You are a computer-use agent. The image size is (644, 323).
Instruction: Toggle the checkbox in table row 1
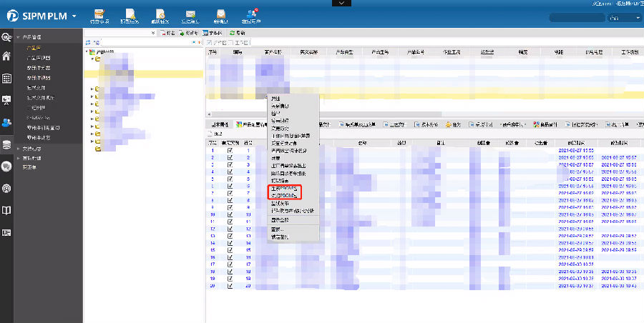pos(230,151)
